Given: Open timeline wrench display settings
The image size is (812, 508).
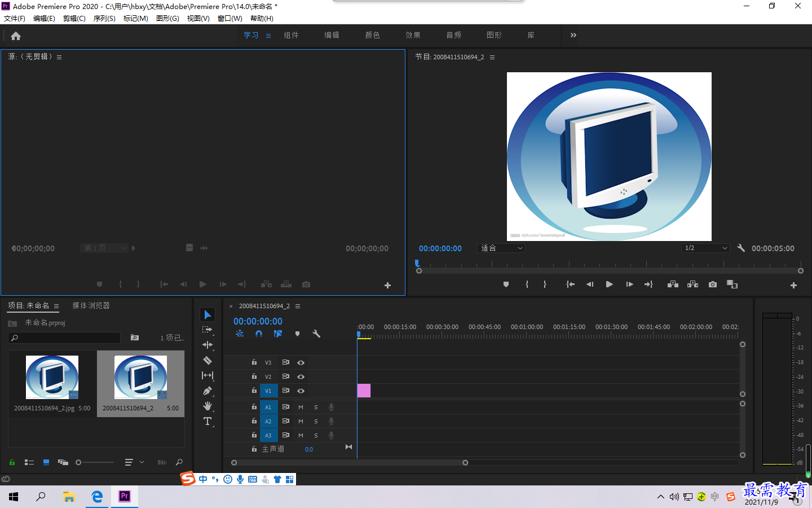Looking at the screenshot, I should tap(316, 334).
